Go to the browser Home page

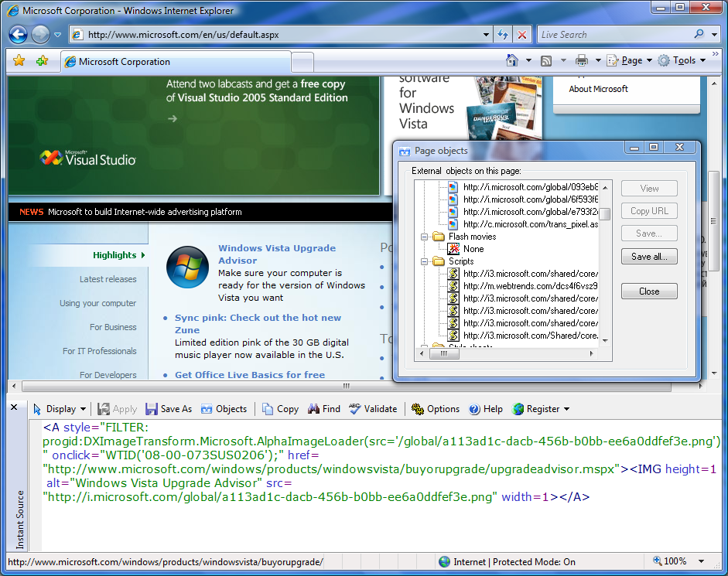[511, 60]
